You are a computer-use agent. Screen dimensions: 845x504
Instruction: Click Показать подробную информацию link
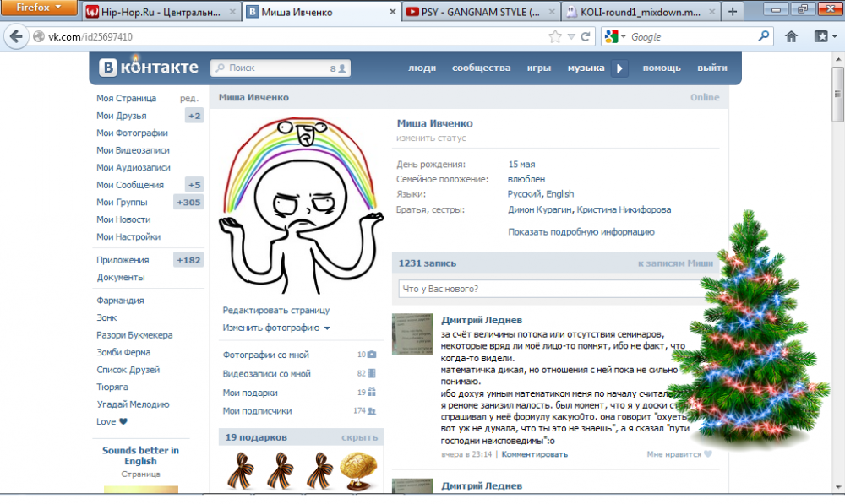coord(581,232)
